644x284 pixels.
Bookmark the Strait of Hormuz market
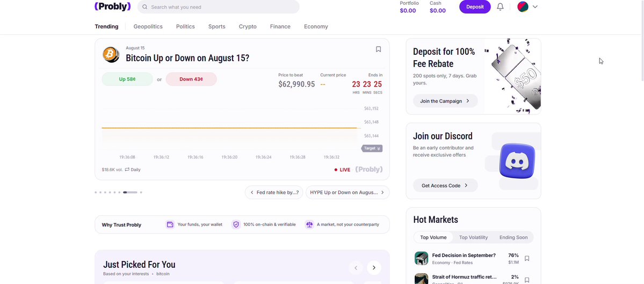(x=527, y=280)
